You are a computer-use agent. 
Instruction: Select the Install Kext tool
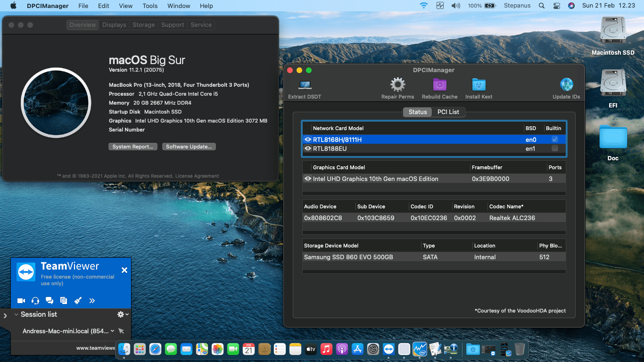tap(479, 87)
